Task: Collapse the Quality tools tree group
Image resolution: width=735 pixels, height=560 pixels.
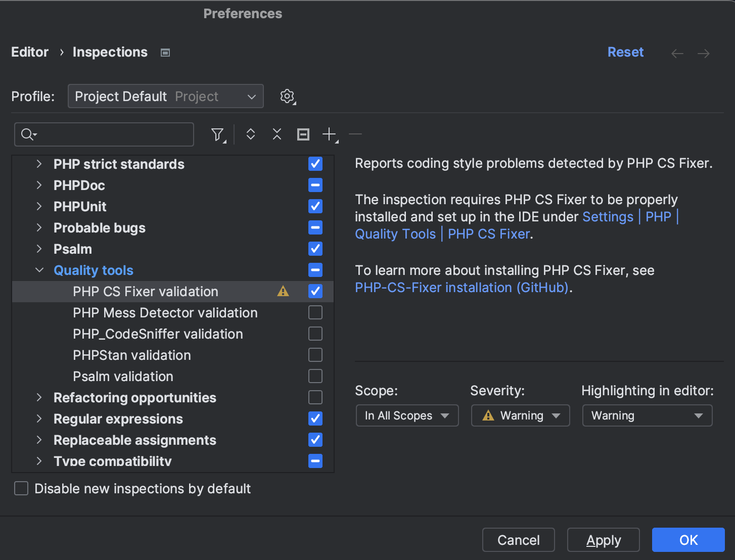Action: tap(39, 270)
